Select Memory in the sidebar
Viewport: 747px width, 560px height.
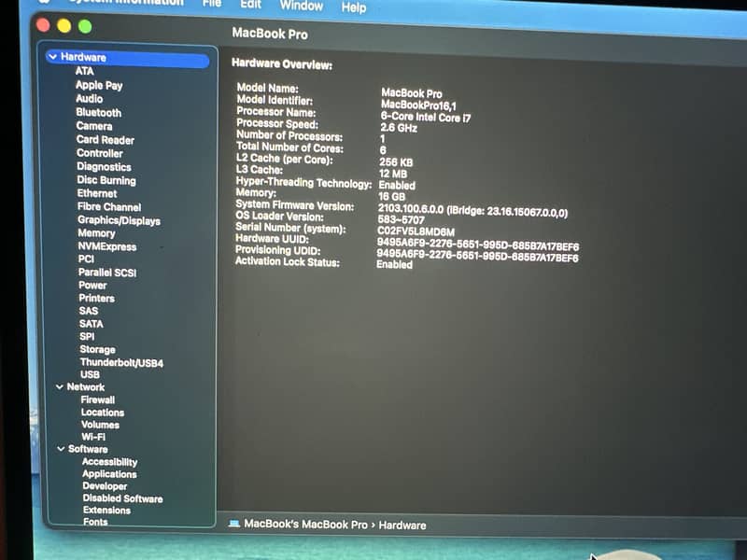(x=97, y=233)
